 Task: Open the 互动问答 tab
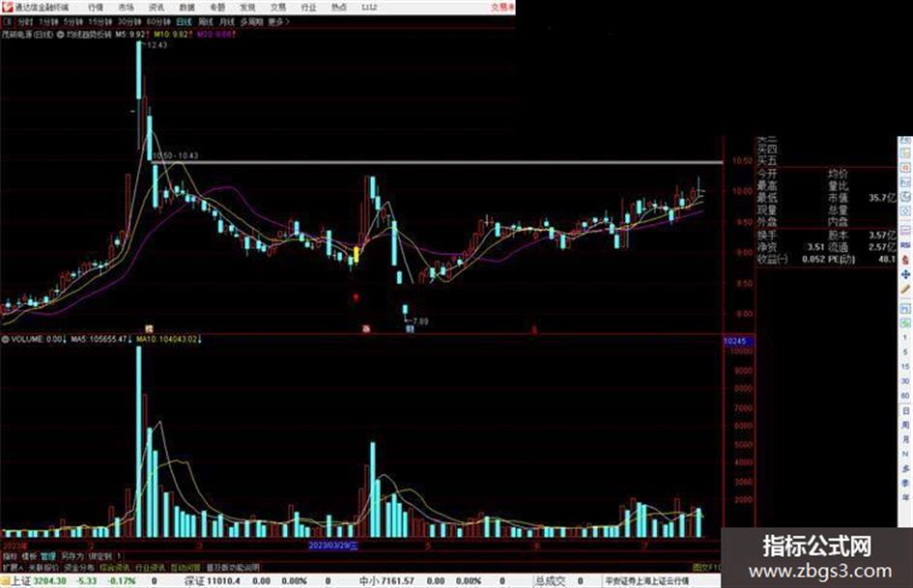click(x=185, y=567)
